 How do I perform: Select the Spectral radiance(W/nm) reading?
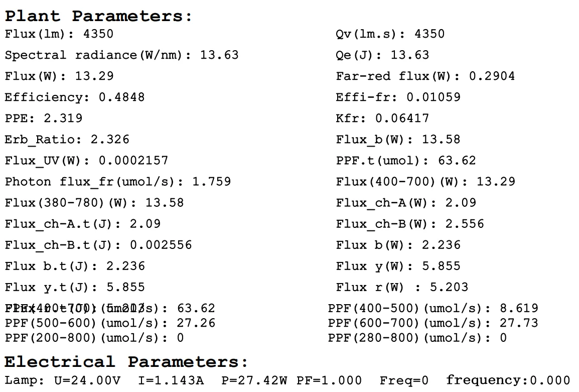click(121, 55)
